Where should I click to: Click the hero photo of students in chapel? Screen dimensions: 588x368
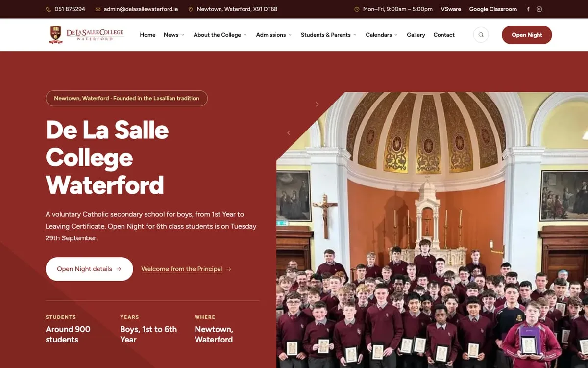tap(432, 230)
